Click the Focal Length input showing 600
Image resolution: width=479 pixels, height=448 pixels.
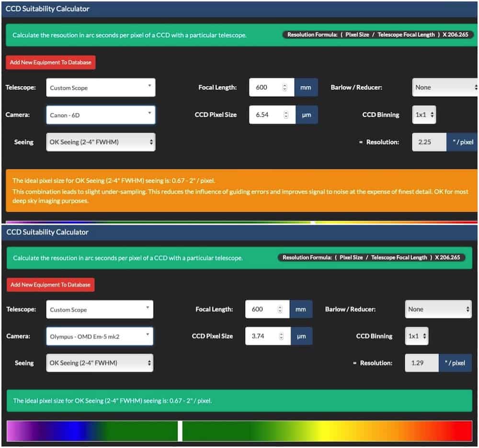pos(266,88)
